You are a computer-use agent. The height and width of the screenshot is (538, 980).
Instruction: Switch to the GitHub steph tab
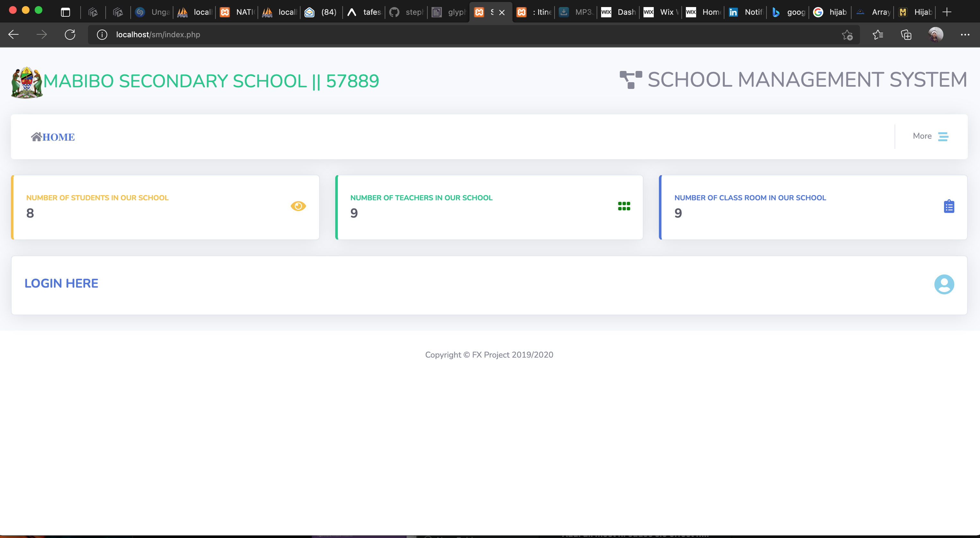[x=407, y=12]
